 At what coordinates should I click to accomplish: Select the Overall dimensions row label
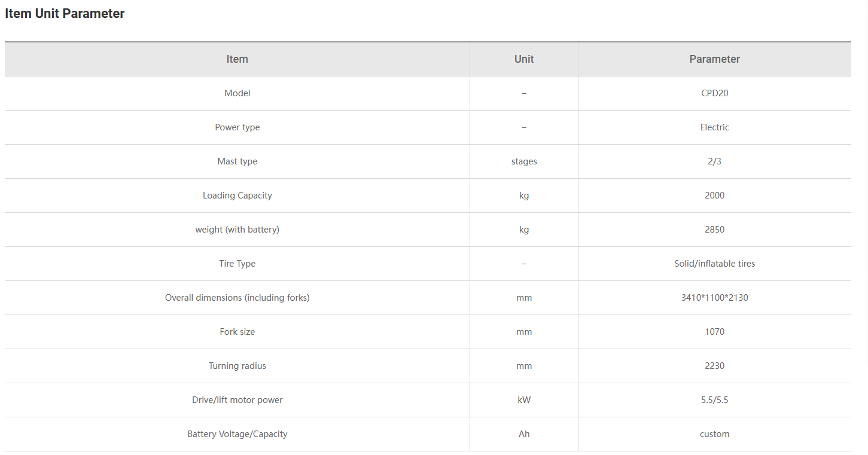tap(237, 298)
